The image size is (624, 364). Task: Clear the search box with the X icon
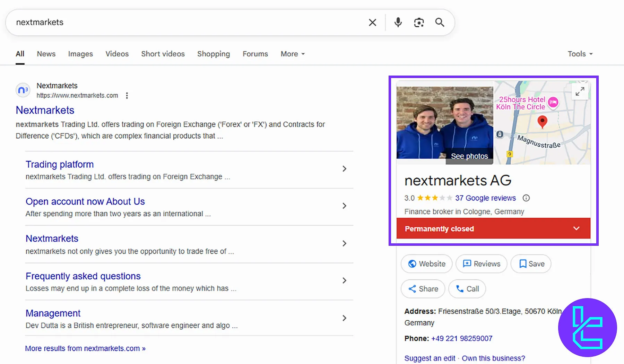point(372,23)
